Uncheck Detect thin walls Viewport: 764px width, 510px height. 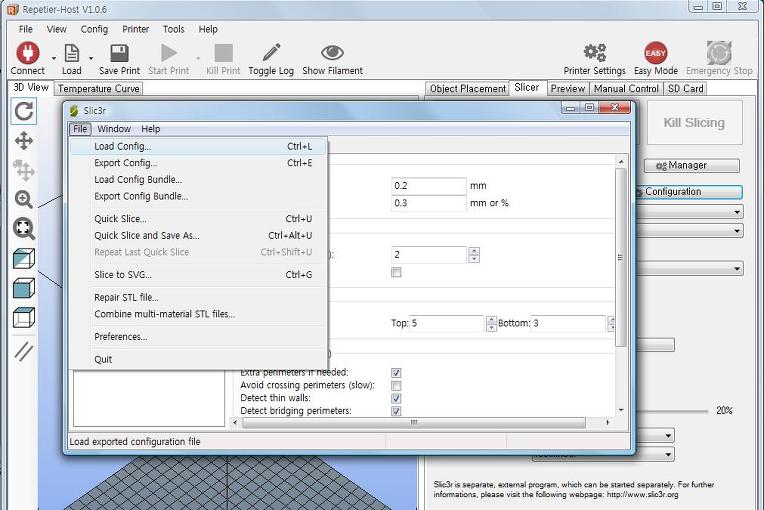396,398
